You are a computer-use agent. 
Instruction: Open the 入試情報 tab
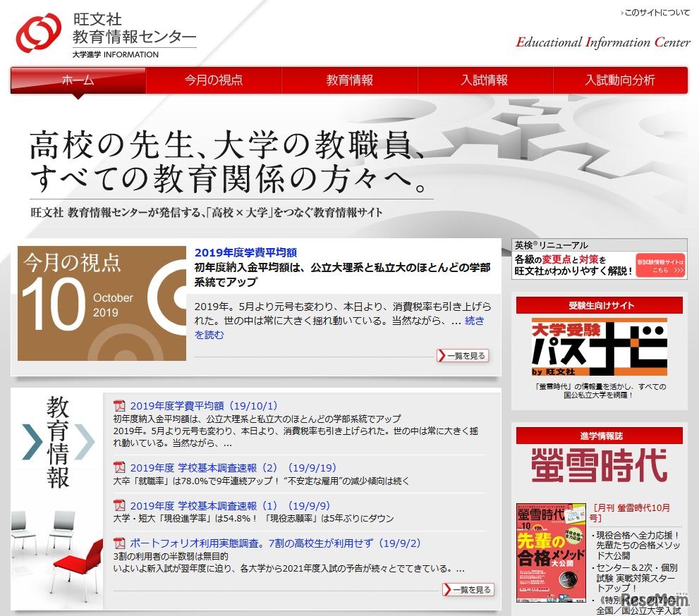[484, 80]
